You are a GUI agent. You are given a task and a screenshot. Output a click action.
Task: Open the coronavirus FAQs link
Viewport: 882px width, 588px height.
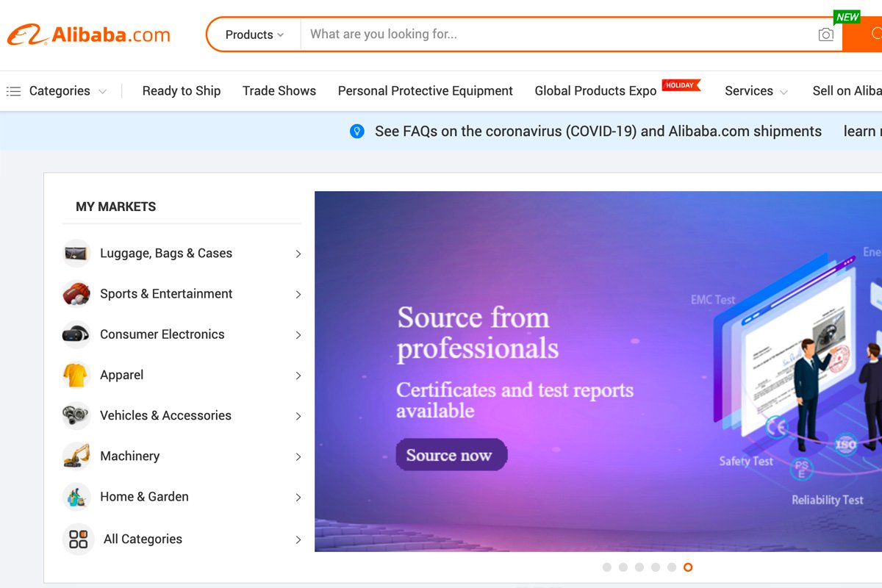tap(598, 131)
